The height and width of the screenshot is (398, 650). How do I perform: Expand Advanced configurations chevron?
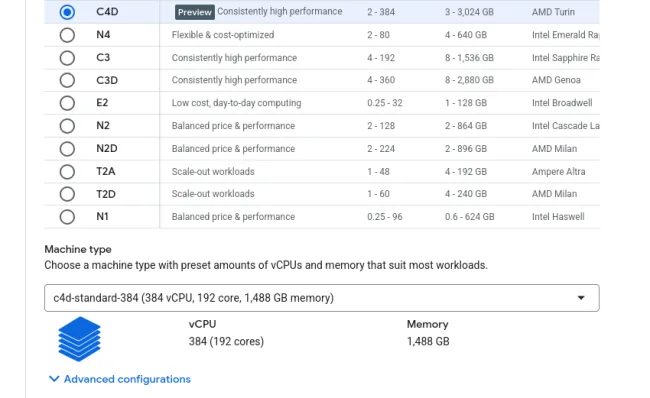coord(54,379)
